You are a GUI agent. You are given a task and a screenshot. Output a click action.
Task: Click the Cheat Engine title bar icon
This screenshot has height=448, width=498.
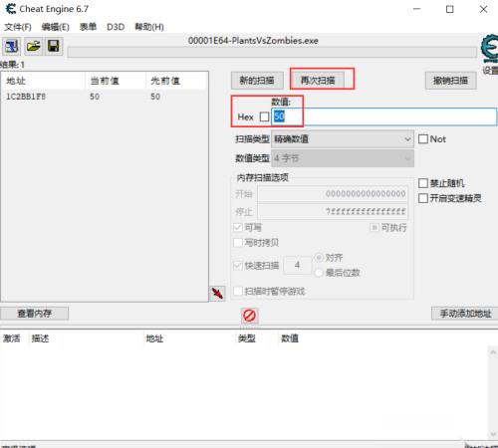coord(11,9)
